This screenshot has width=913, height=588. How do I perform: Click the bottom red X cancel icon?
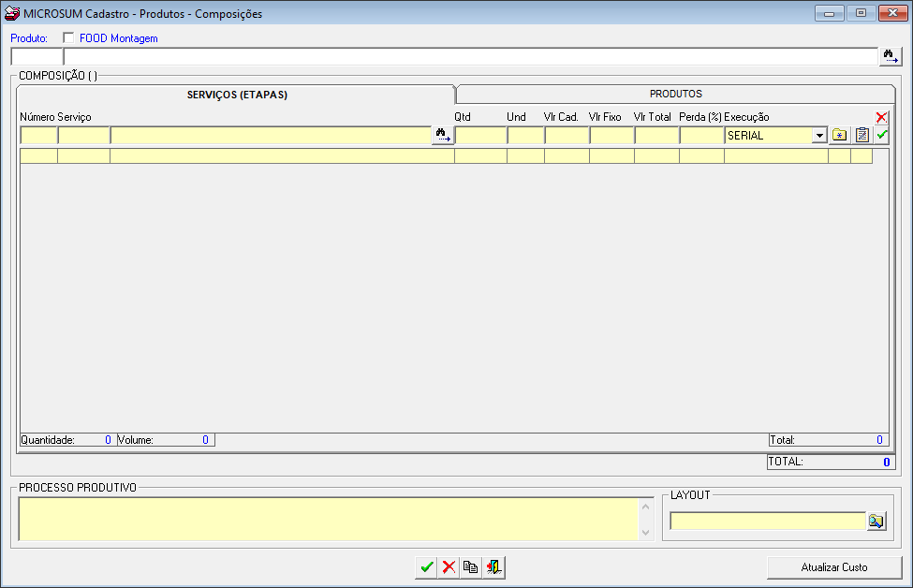[449, 566]
